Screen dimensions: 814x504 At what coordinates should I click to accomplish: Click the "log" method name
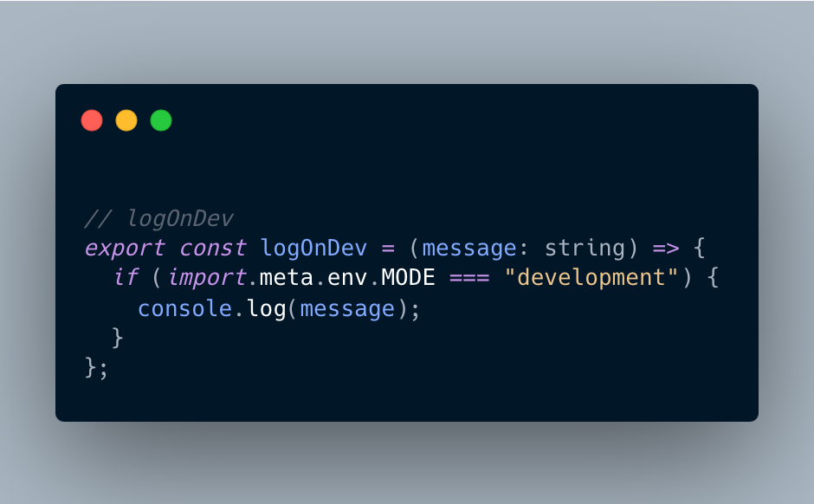pos(267,309)
